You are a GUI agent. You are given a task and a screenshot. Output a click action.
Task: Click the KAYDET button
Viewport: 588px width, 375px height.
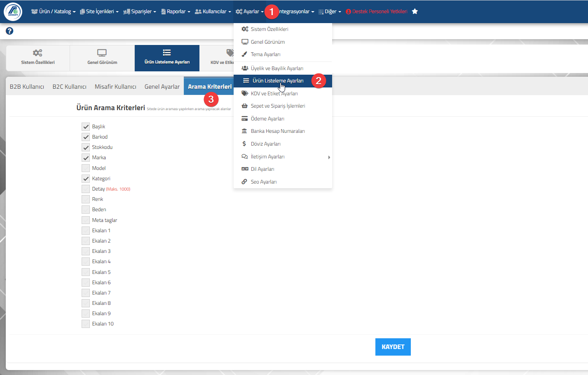tap(393, 347)
